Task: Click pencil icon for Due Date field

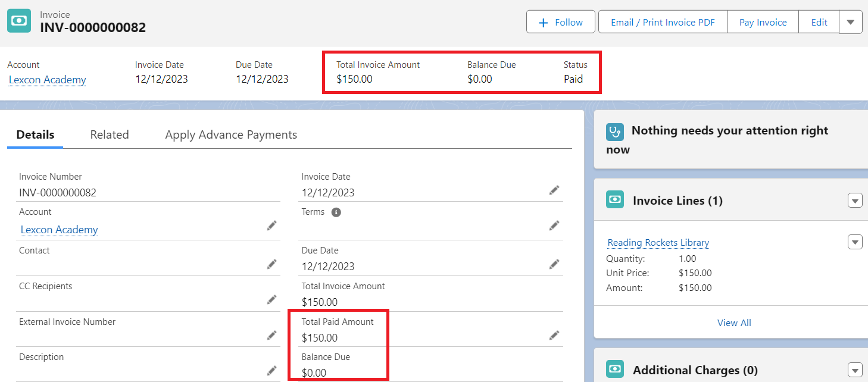Action: pos(554,264)
